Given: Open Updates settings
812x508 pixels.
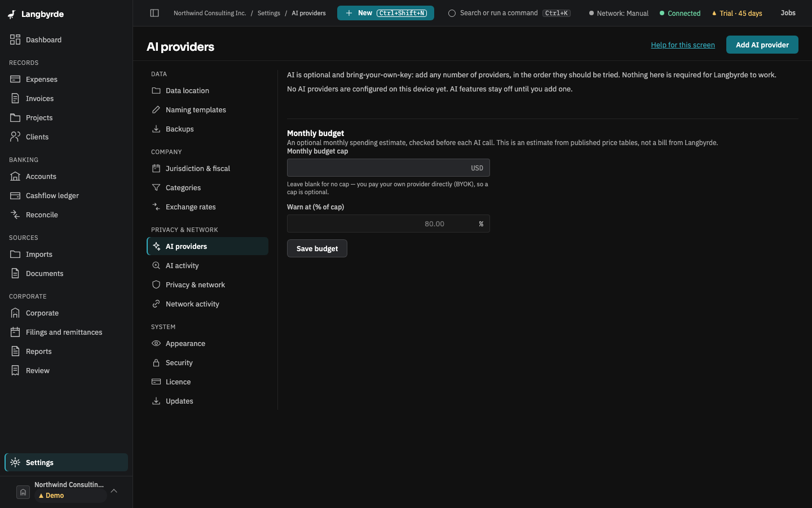Looking at the screenshot, I should [208, 401].
